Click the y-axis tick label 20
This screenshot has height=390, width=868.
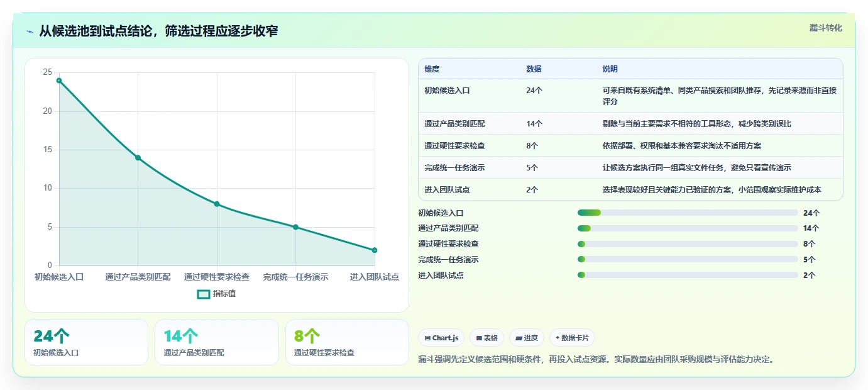pyautogui.click(x=48, y=111)
